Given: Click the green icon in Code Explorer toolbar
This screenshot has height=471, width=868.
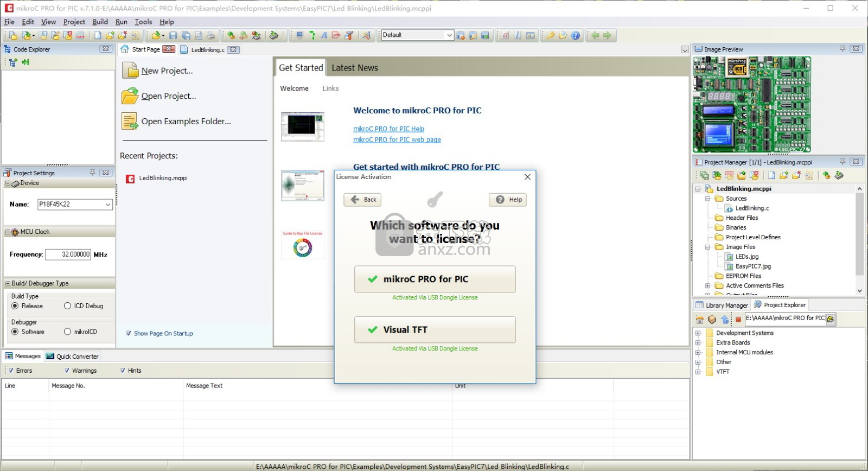Looking at the screenshot, I should pyautogui.click(x=25, y=62).
